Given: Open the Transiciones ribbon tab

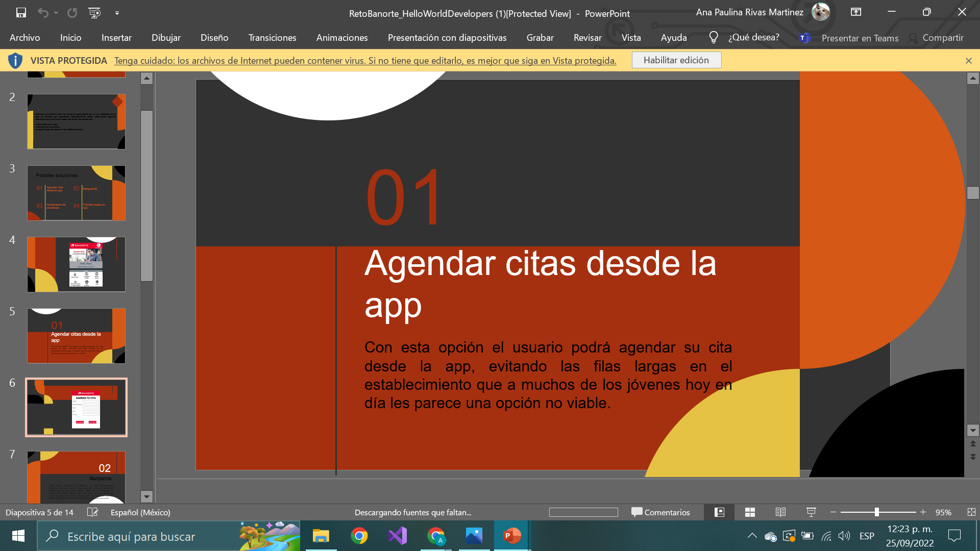Looking at the screenshot, I should click(x=272, y=38).
